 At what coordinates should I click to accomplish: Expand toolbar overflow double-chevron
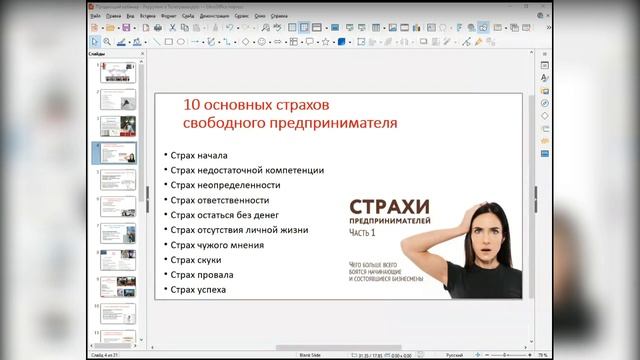[x=549, y=27]
